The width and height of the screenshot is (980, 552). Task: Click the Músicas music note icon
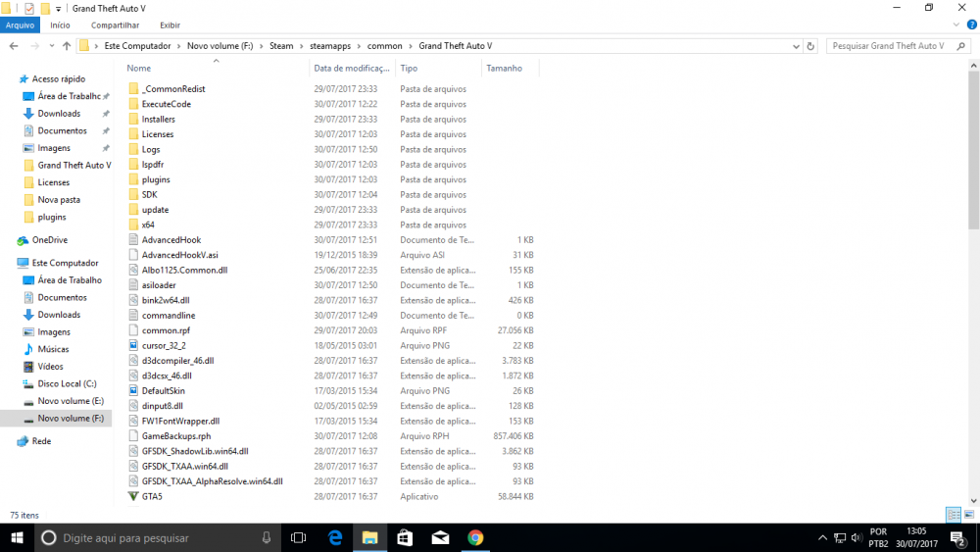pyautogui.click(x=28, y=349)
